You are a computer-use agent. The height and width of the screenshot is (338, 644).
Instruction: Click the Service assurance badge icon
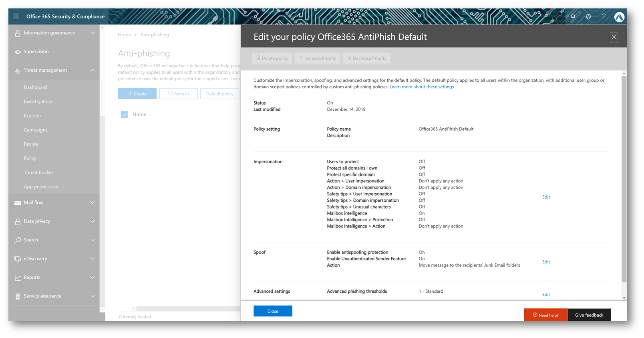[x=18, y=296]
